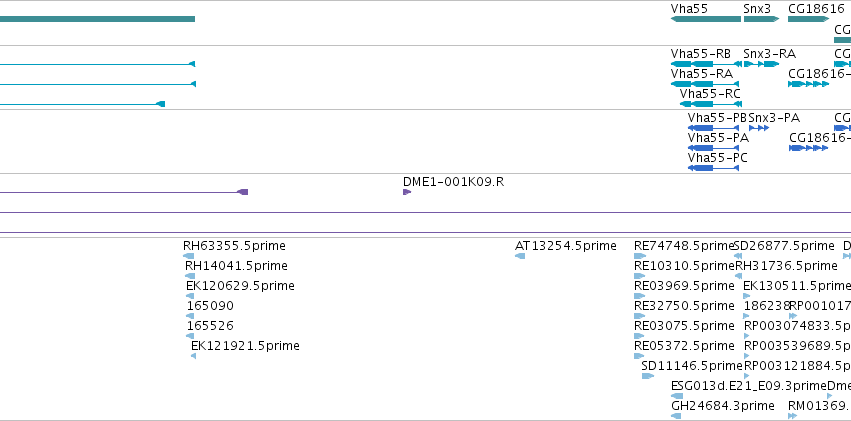Select the Vha55-PA protein feature
Screen dimensions: 851x421
pos(713,148)
